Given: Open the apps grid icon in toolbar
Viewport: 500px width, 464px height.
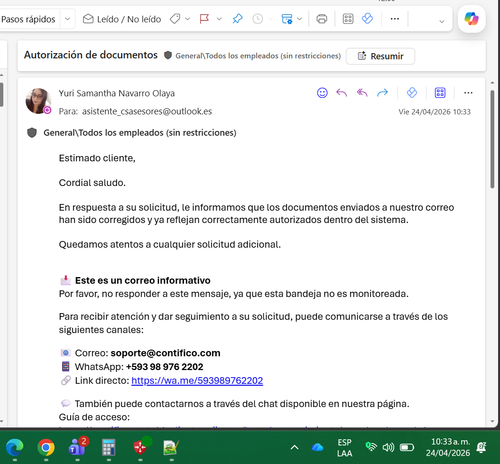Looking at the screenshot, I should tap(348, 19).
